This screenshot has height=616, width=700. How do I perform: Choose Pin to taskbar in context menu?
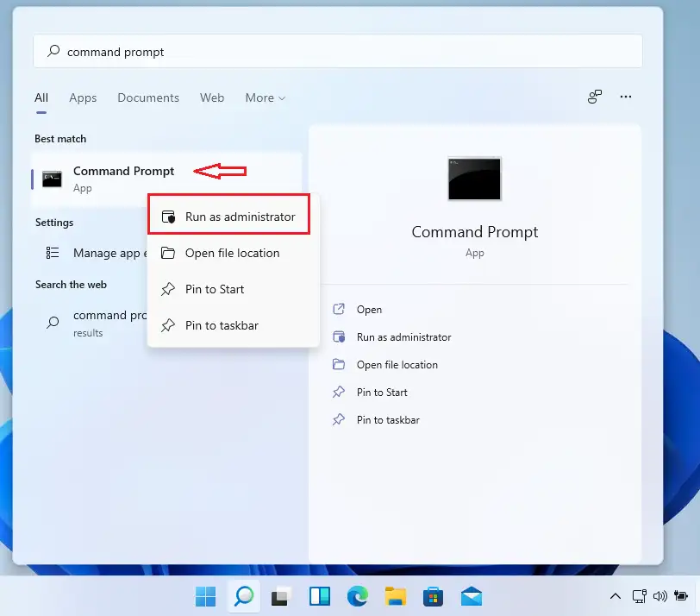pos(222,325)
